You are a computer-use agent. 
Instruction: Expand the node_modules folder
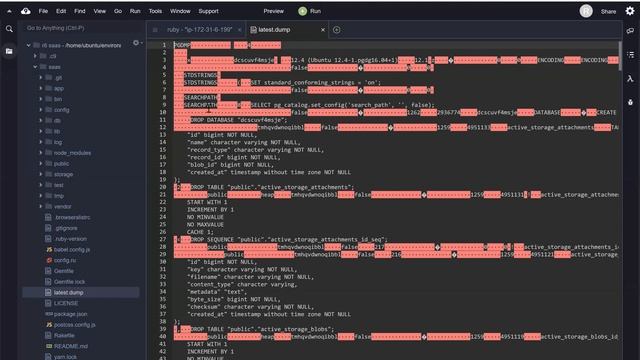click(41, 153)
